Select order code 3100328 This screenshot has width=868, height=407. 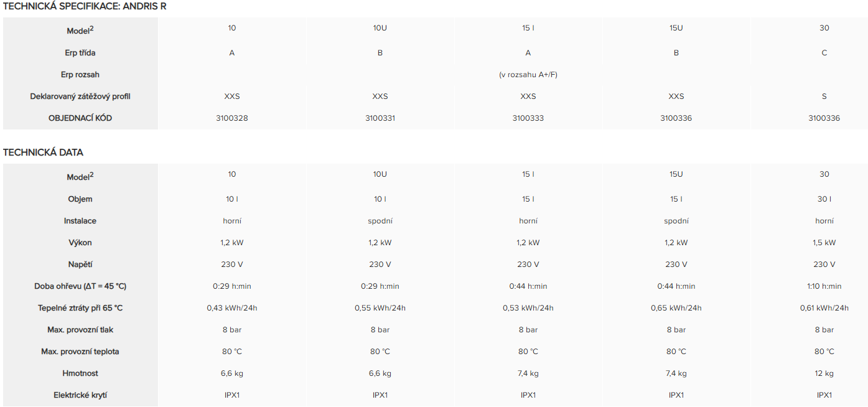(x=232, y=118)
